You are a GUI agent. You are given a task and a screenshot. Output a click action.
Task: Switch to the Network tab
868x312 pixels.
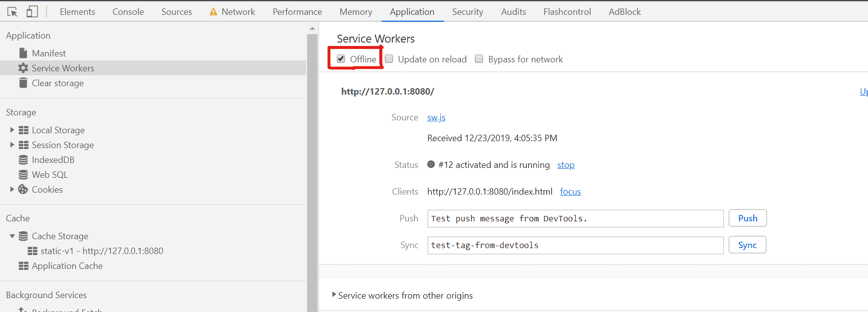point(238,12)
